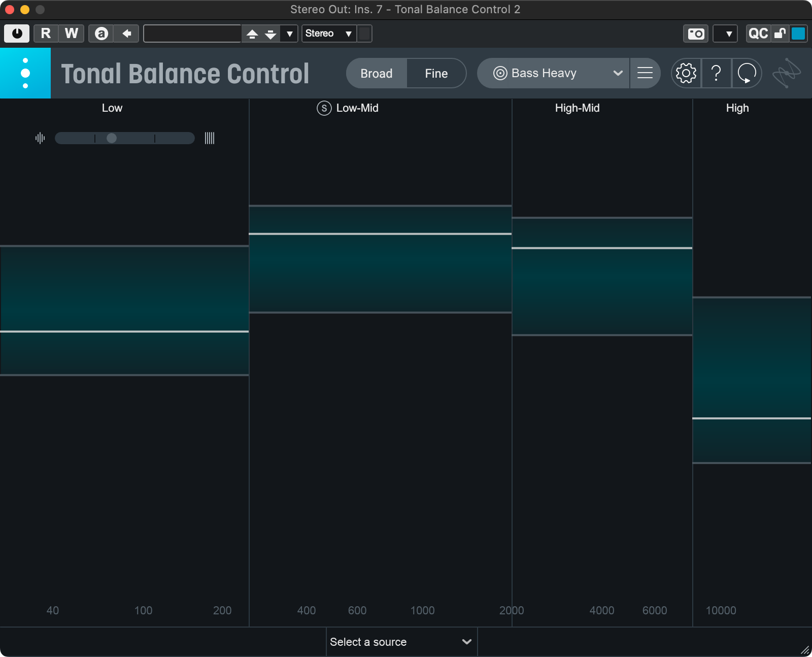Click the iZotope three-dot logo tile
Viewport: 812px width, 657px height.
(25, 73)
